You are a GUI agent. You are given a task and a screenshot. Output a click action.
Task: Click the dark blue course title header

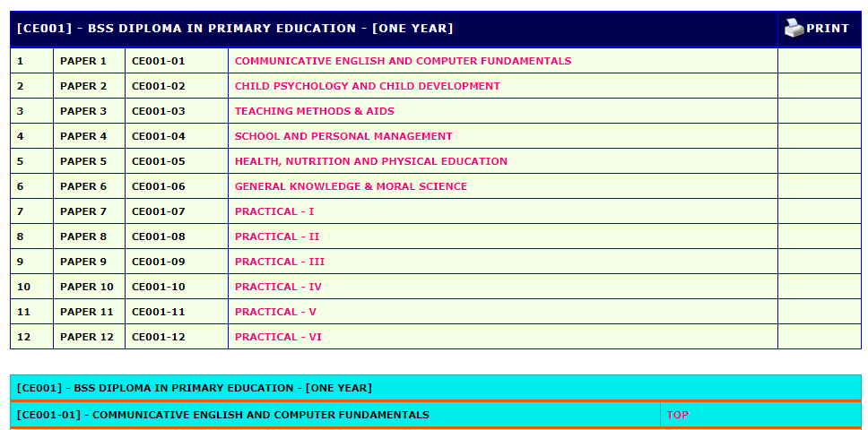[235, 29]
